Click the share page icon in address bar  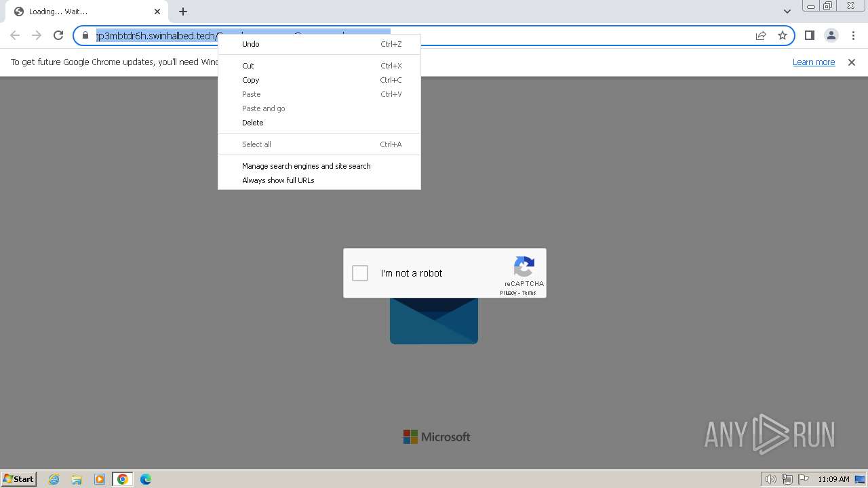pyautogui.click(x=761, y=35)
